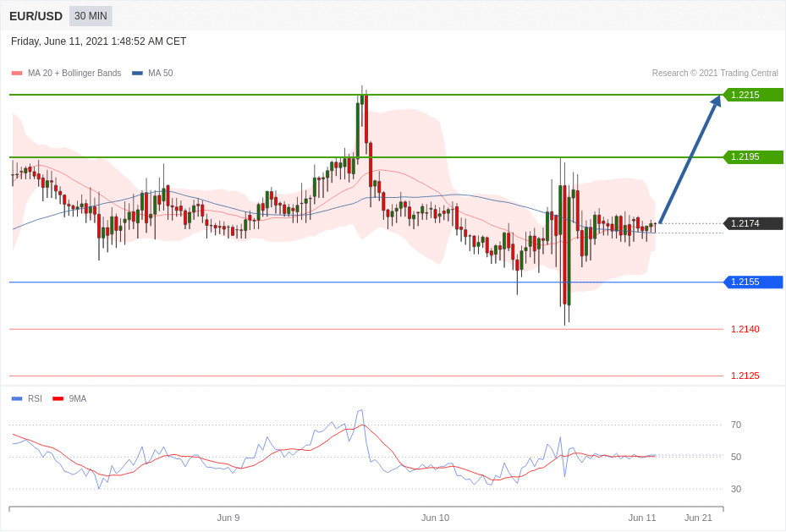Click the Jun 9 date axis label
Viewport: 786px width, 532px height.
point(228,518)
